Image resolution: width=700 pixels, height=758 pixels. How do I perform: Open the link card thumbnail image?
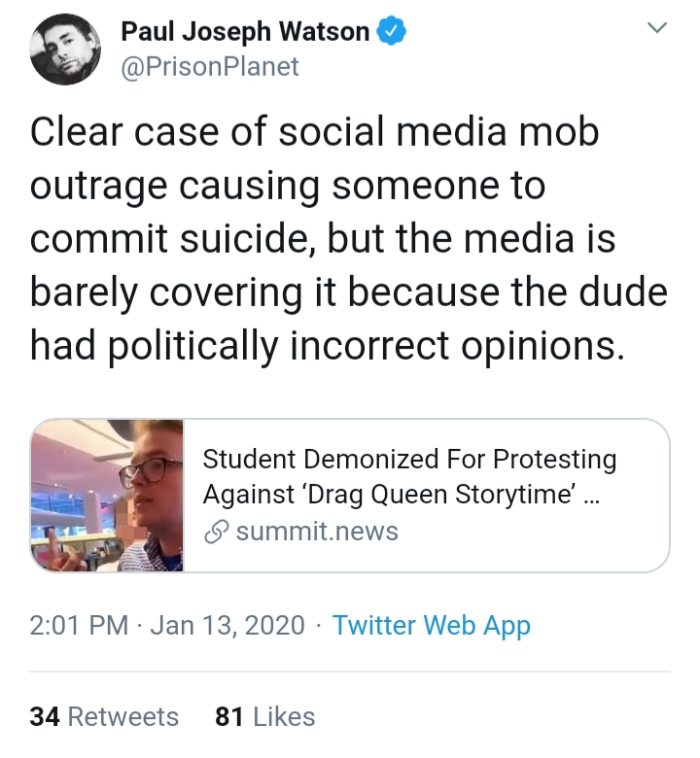[107, 496]
